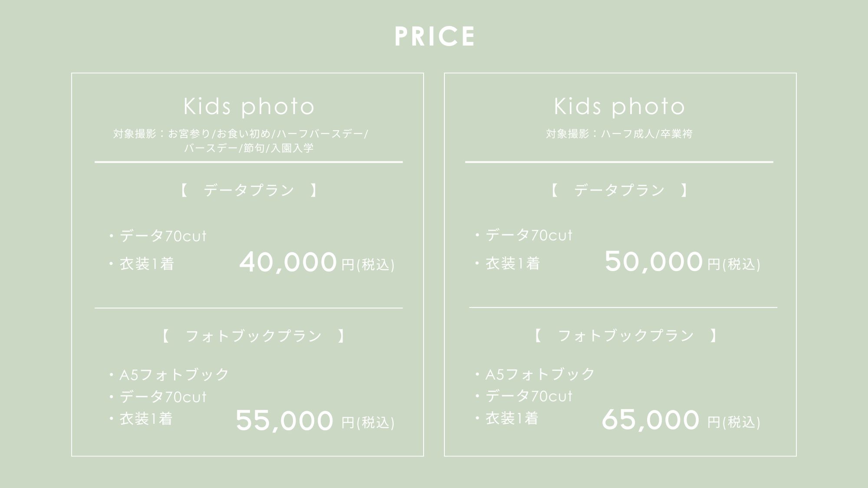Click the 40,000 yen price
Viewport: 868px width, 488px height.
coord(288,262)
